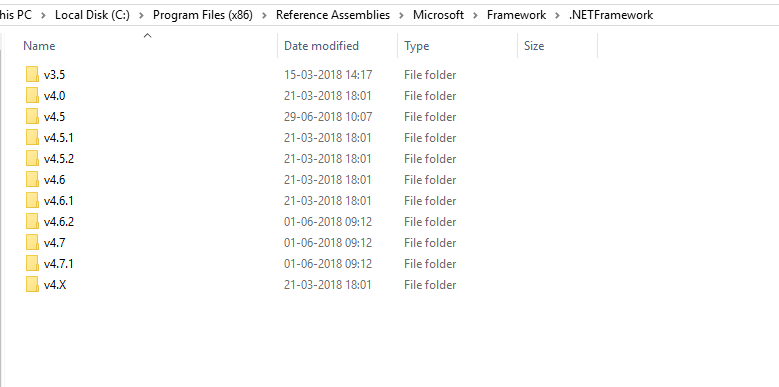Click the v4.0 folder icon
Image resolution: width=779 pixels, height=387 pixels.
click(32, 95)
